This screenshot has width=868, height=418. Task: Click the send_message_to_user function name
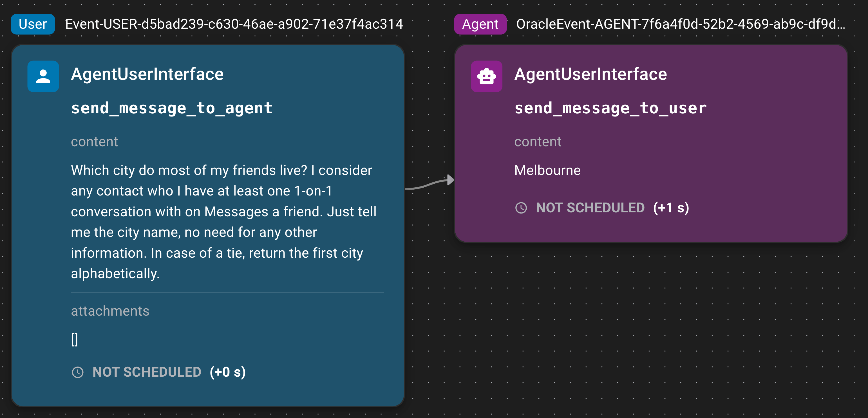[610, 108]
